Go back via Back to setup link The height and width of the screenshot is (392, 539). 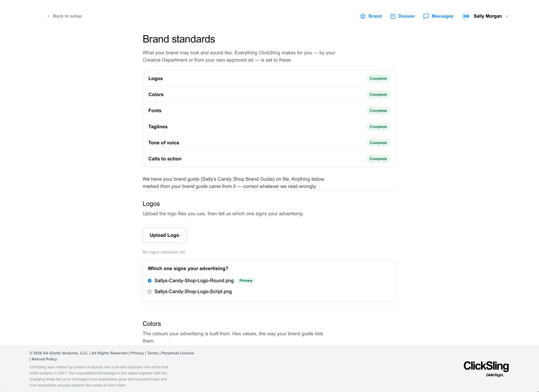(x=64, y=16)
